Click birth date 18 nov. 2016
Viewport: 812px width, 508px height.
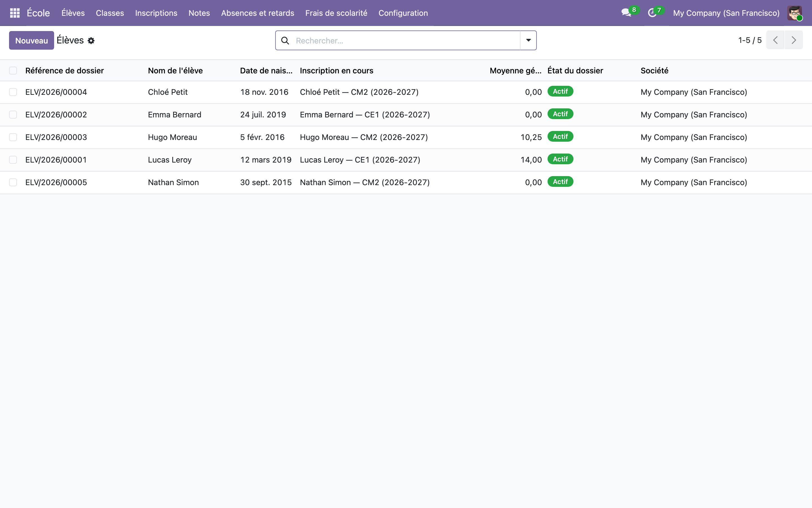264,92
